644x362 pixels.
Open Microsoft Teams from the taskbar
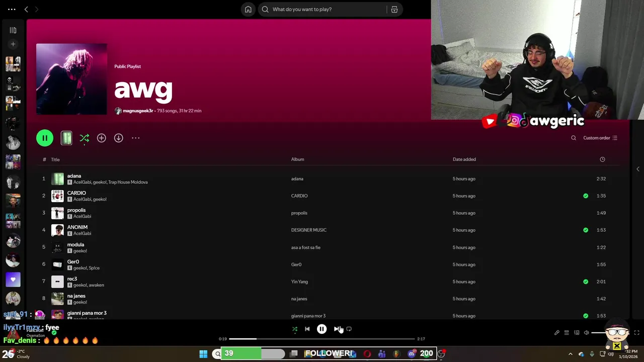click(x=382, y=354)
